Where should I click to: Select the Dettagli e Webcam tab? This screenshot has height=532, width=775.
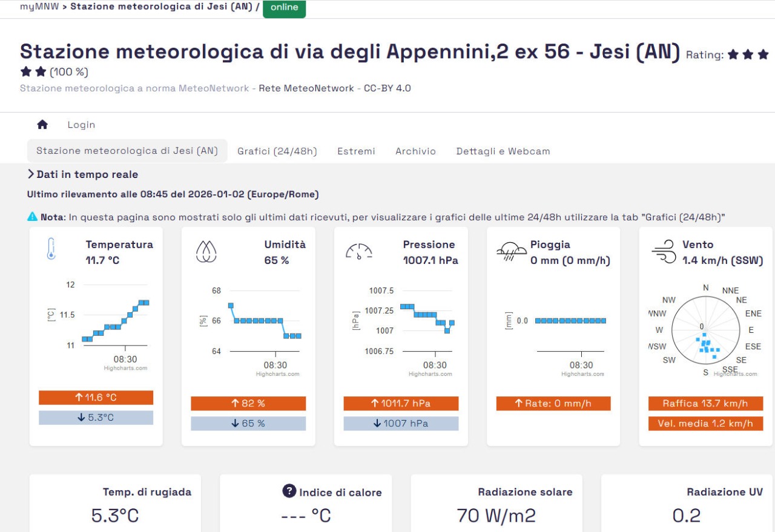pyautogui.click(x=503, y=151)
